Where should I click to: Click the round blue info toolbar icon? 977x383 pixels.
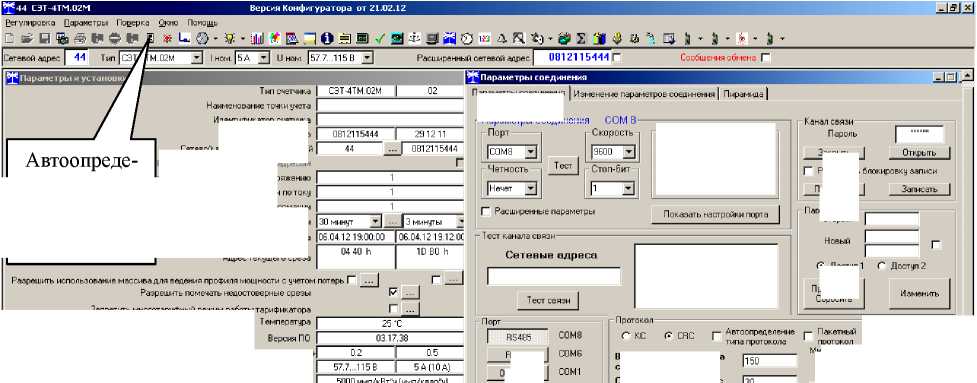[326, 39]
